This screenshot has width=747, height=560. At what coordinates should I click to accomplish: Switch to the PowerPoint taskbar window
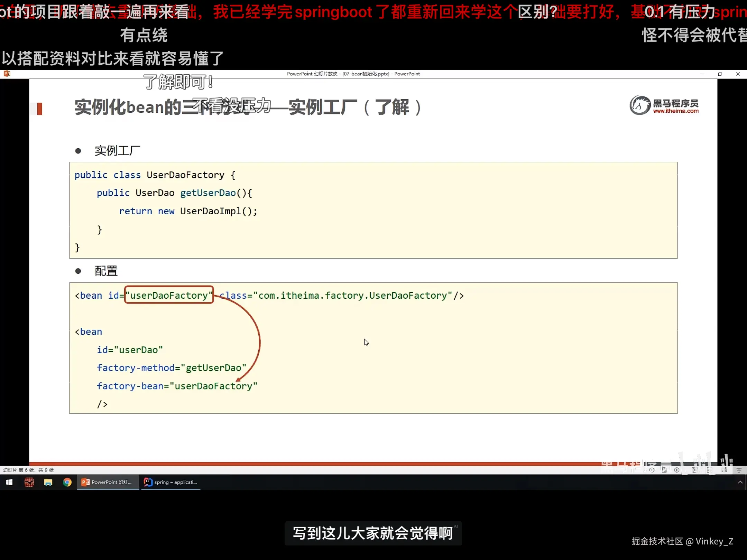pos(108,482)
